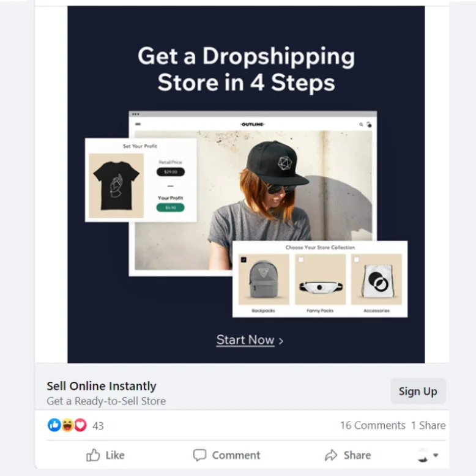Open the reactions count of 43
This screenshot has height=476, width=476.
point(98,426)
